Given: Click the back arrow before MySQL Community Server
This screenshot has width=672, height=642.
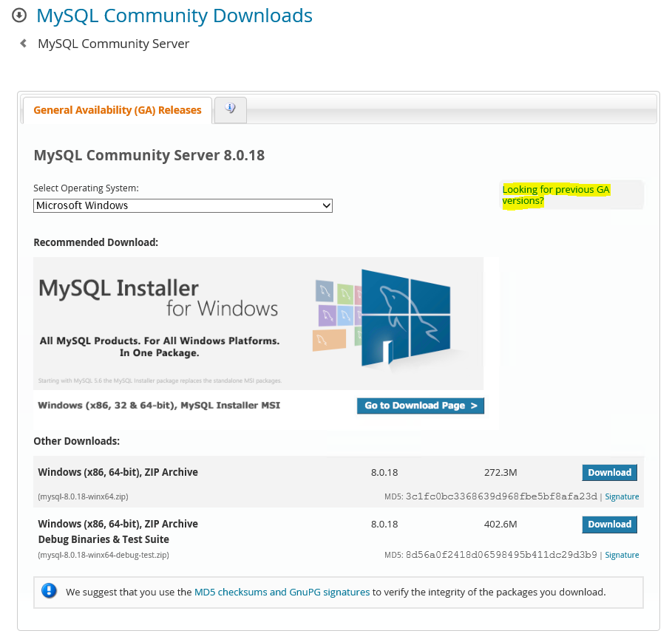Looking at the screenshot, I should [x=24, y=44].
